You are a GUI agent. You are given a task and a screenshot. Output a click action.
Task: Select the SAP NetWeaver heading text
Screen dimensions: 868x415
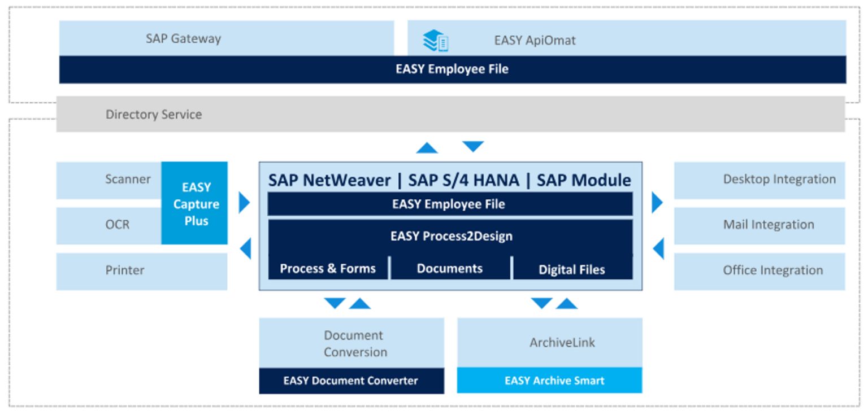click(x=329, y=180)
